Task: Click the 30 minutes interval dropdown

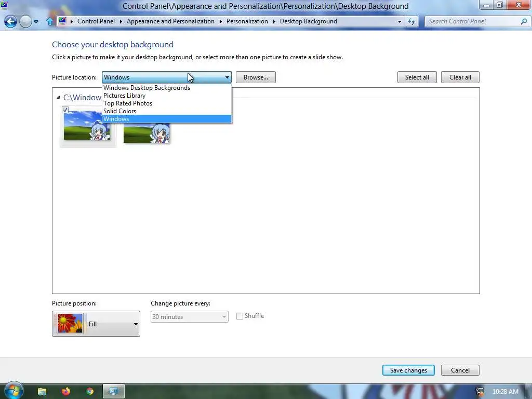Action: (189, 316)
